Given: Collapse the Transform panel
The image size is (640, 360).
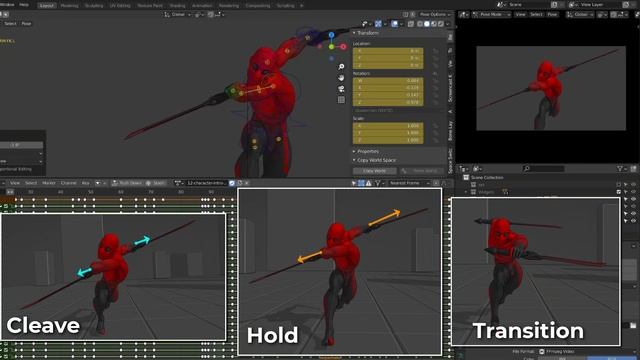Looking at the screenshot, I should click(367, 33).
